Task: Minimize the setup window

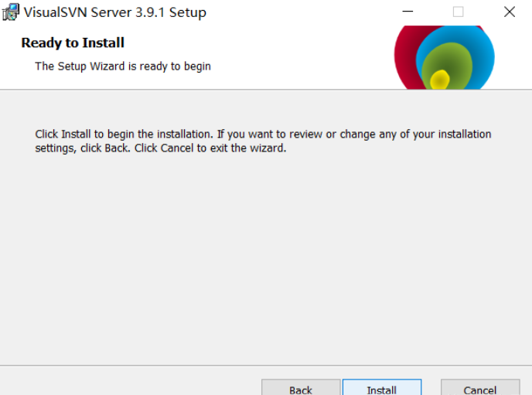Action: coord(408,12)
